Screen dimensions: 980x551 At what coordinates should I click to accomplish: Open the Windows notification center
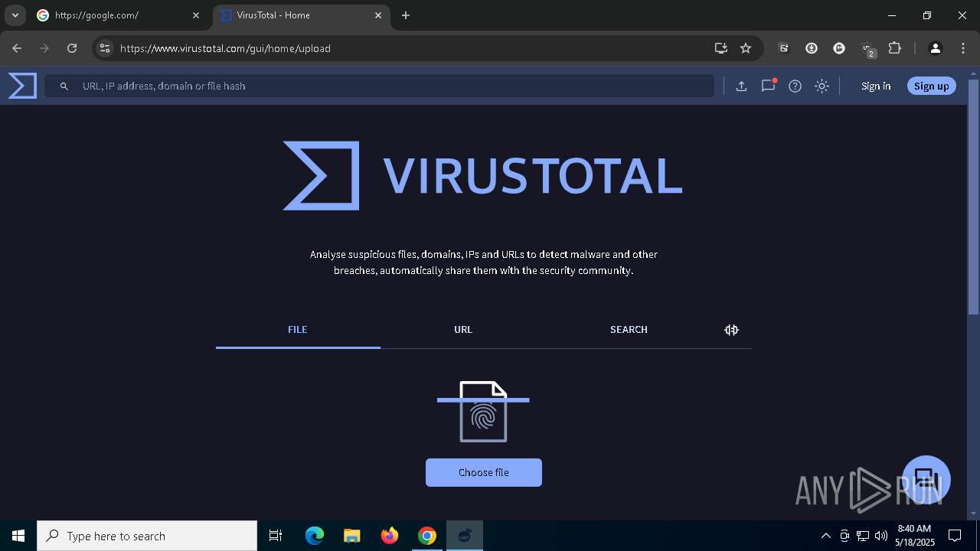tap(955, 536)
